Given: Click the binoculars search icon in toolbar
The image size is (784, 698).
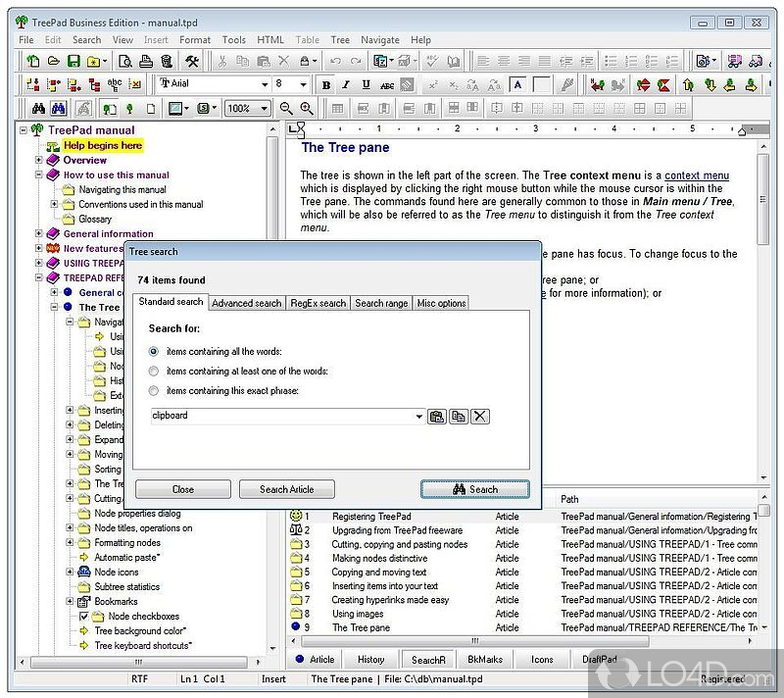Looking at the screenshot, I should click(x=39, y=109).
